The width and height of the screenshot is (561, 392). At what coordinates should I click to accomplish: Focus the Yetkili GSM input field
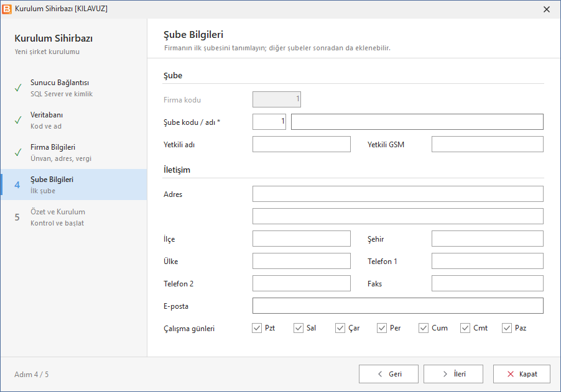click(487, 144)
